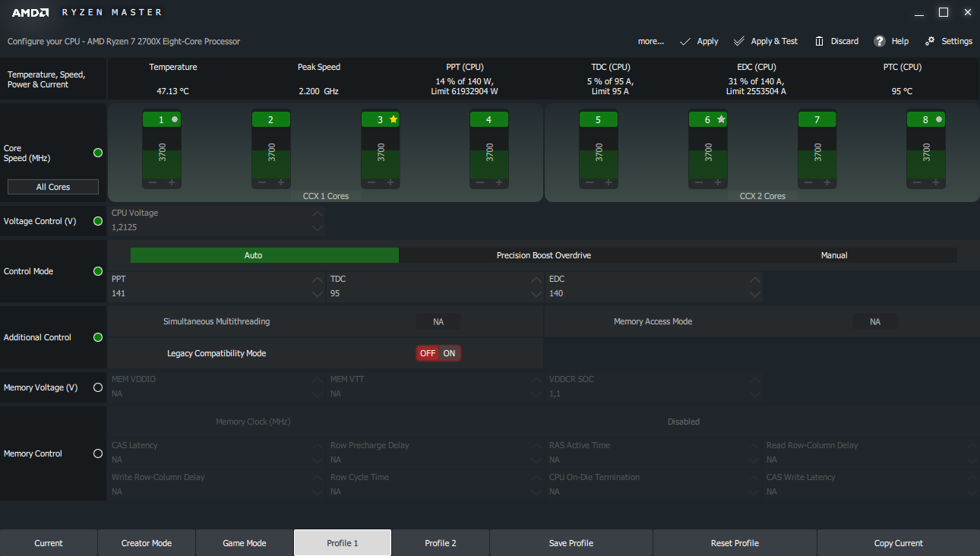Click the CPU Voltage field value 1,2125
This screenshot has width=980, height=556.
pos(125,227)
